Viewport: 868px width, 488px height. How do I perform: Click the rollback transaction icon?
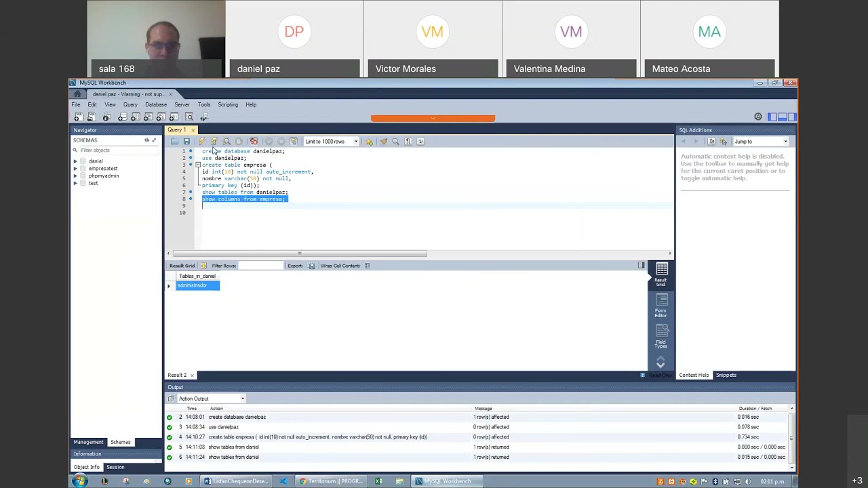281,142
